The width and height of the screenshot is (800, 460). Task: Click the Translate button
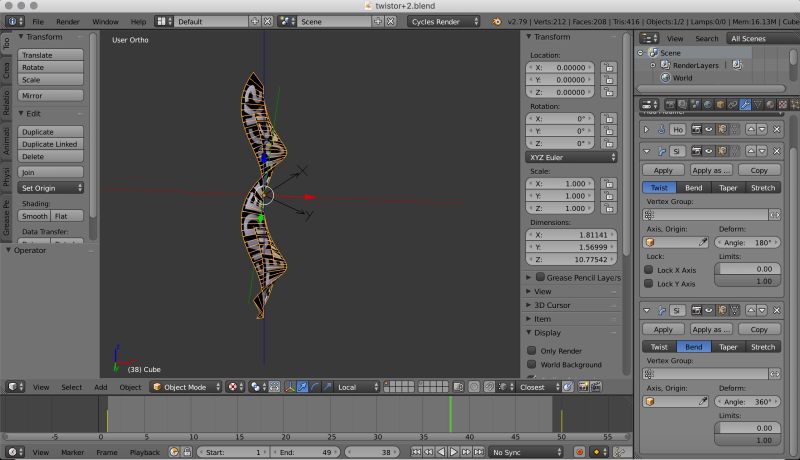51,55
